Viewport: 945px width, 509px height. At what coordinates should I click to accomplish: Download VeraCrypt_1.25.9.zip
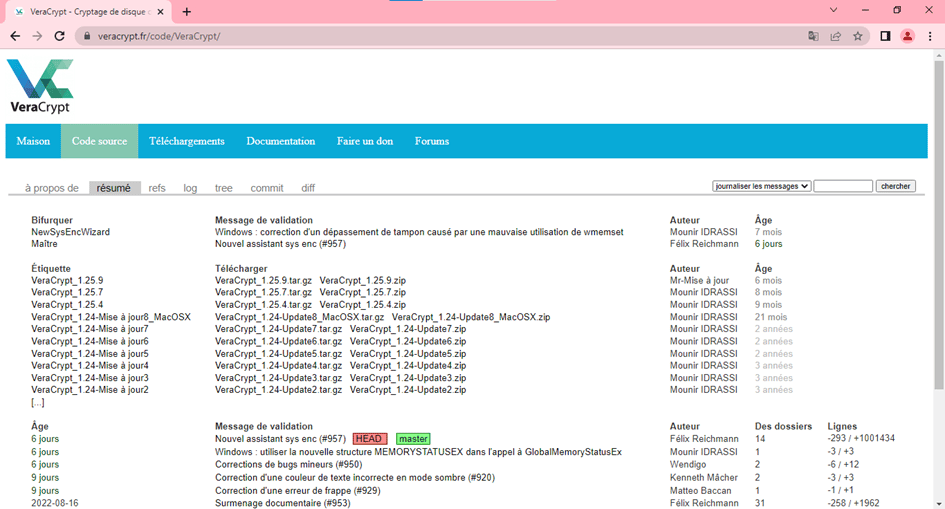point(363,281)
